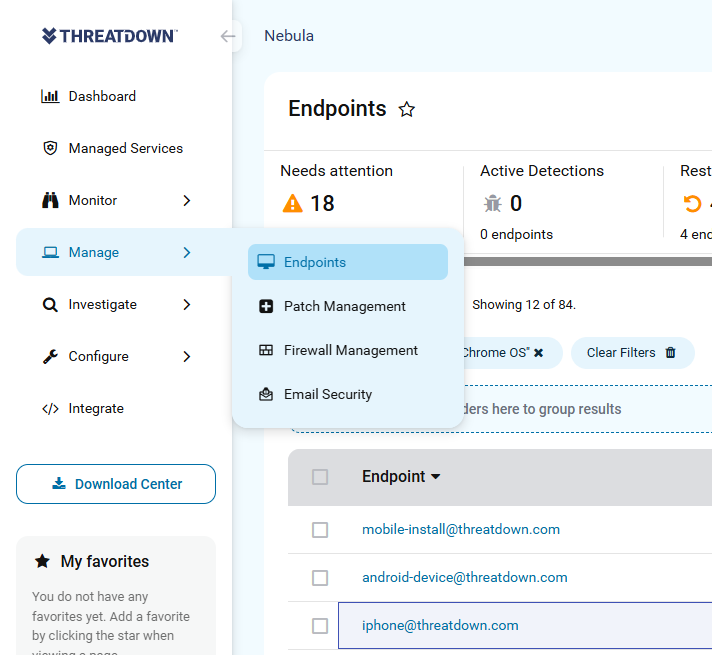Screen dimensions: 712x655
Task: Click the gray horizontal progress bar
Action: [588, 261]
